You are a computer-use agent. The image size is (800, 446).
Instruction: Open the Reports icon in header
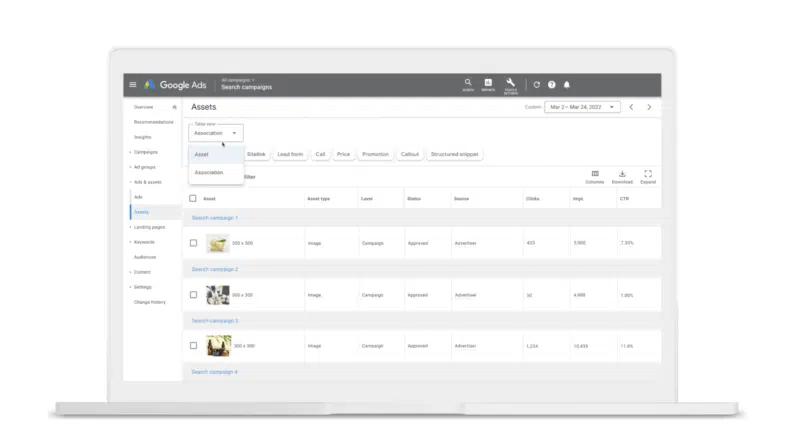pyautogui.click(x=488, y=84)
